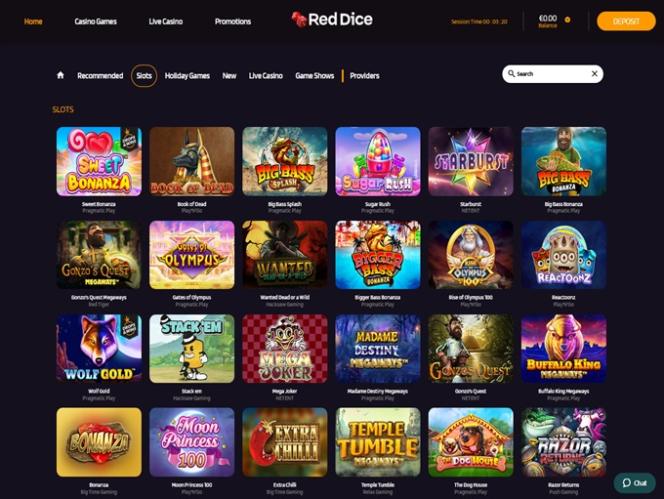
Task: Open the Promotions menu item
Action: (232, 22)
